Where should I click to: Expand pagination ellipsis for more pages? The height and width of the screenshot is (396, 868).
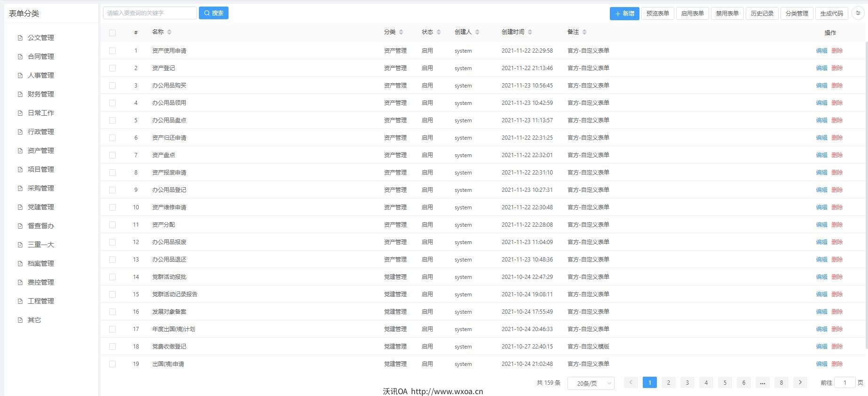[x=762, y=382]
